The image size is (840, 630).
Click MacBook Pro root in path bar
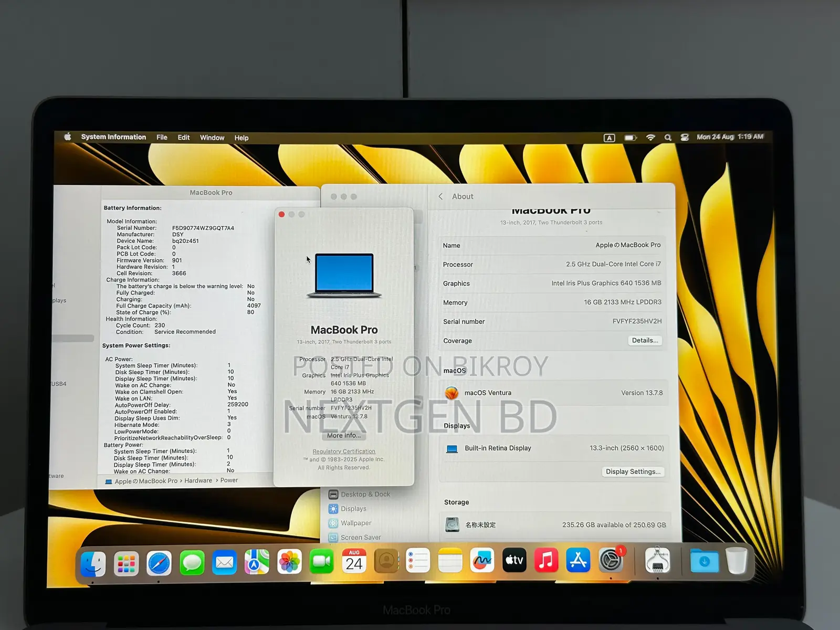coord(142,481)
